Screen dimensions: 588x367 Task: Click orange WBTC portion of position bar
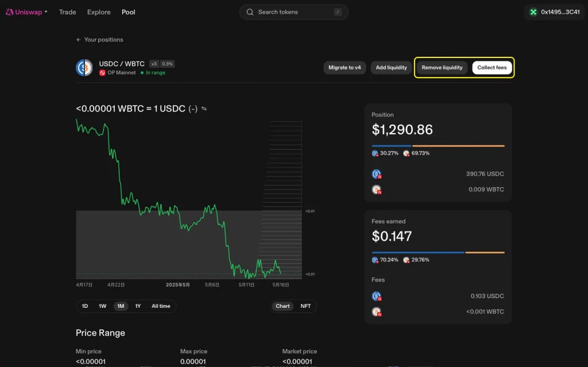point(458,146)
